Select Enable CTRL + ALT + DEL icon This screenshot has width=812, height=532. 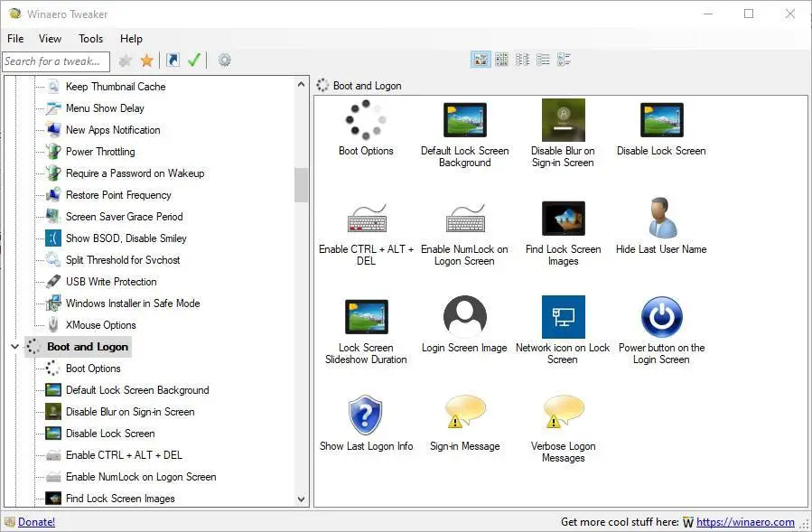pyautogui.click(x=366, y=219)
